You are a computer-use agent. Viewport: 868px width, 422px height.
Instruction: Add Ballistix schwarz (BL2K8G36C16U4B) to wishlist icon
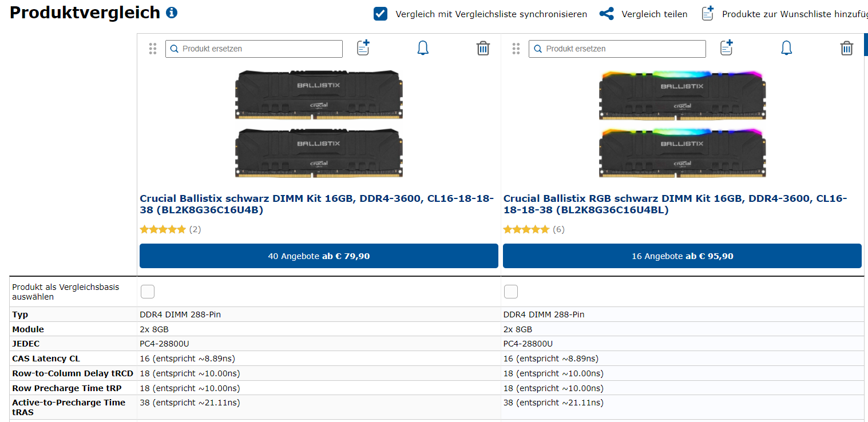[x=363, y=47]
